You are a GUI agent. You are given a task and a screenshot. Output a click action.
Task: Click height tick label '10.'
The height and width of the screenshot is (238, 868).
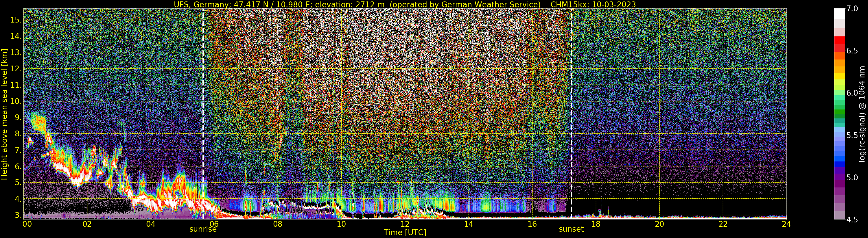16,101
